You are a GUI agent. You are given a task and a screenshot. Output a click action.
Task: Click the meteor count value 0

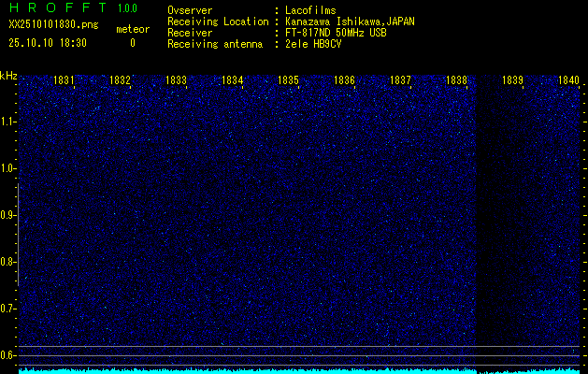click(132, 43)
